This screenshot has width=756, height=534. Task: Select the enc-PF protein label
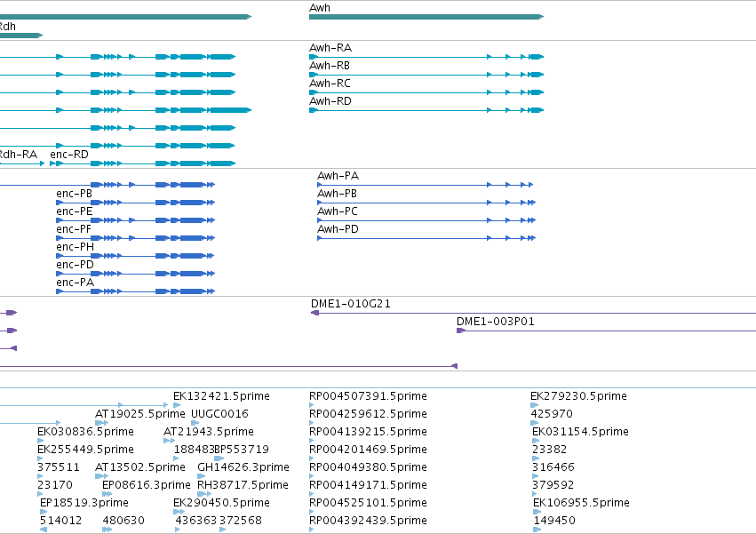(74, 229)
